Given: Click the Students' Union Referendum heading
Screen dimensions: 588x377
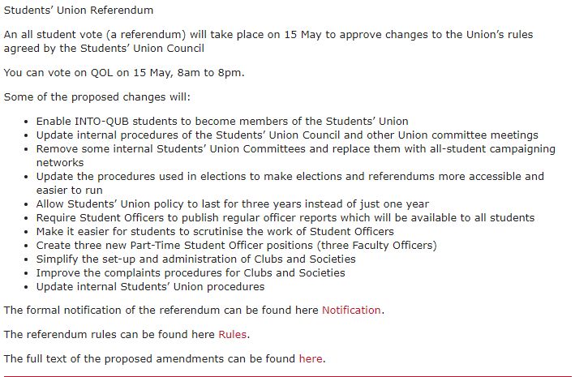Looking at the screenshot, I should [x=79, y=10].
